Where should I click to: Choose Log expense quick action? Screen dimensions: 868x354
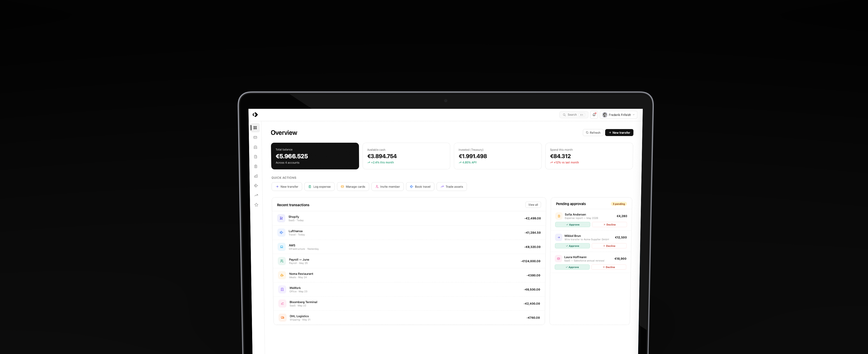319,187
